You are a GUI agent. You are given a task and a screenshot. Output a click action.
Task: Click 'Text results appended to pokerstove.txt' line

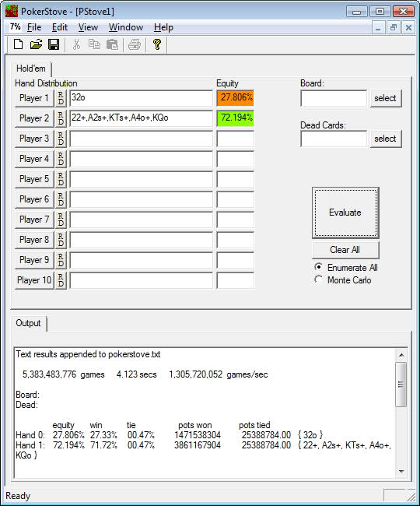pyautogui.click(x=88, y=354)
